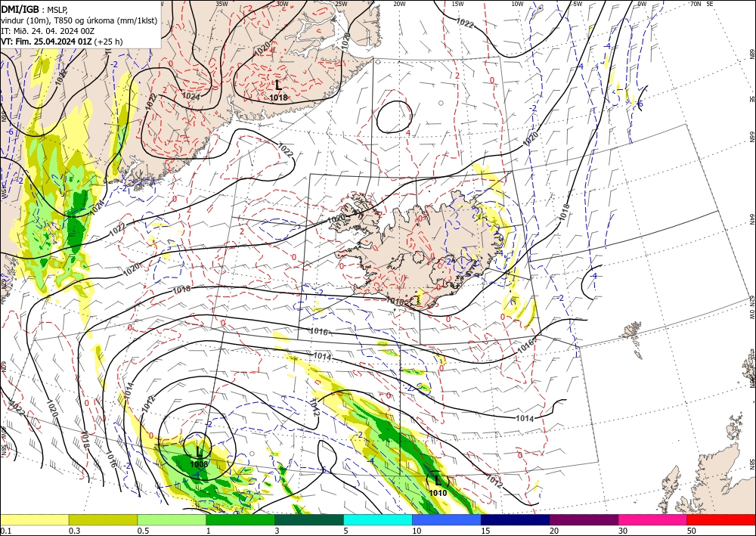Click the 'VT: Fim. 25.04.2024 01Z (+25 h)' line
Image resolution: width=756 pixels, height=536 pixels.
(x=62, y=42)
